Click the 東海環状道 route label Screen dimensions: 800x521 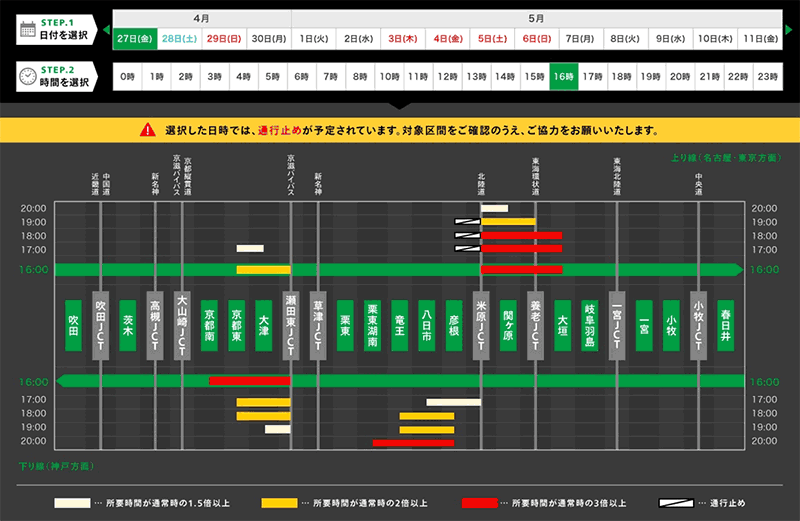[535, 177]
